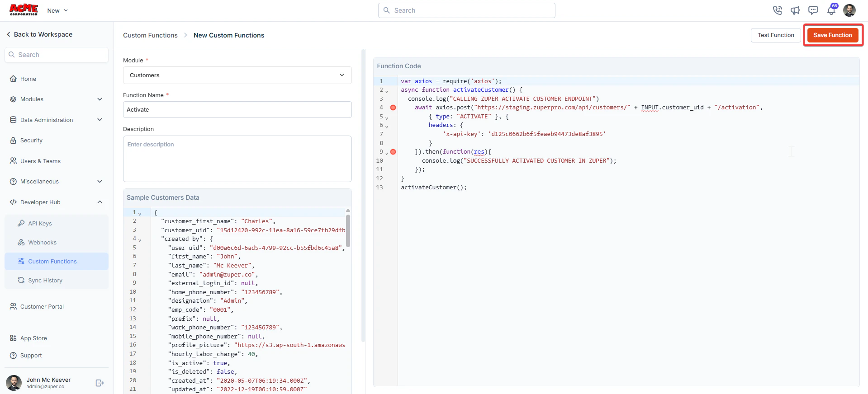Viewport: 868px width, 394px height.
Task: Open the Security menu item
Action: [57, 141]
